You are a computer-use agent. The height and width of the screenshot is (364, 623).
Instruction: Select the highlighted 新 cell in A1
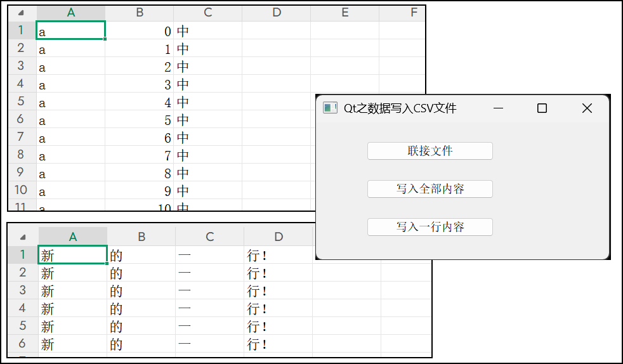point(72,255)
